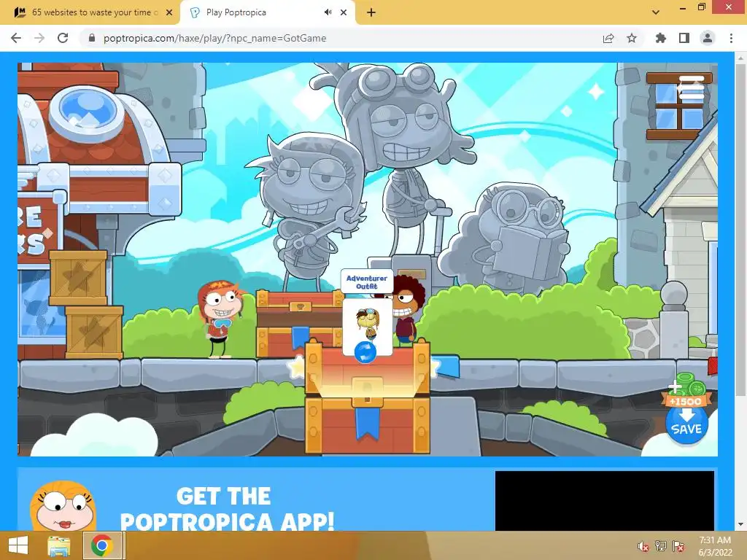Viewport: 747px width, 560px height.
Task: Open File Explorer from the taskbar
Action: pyautogui.click(x=59, y=545)
